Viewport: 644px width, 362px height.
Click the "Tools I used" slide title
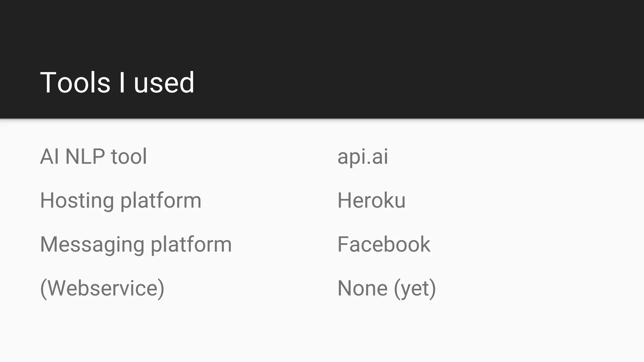tap(117, 82)
